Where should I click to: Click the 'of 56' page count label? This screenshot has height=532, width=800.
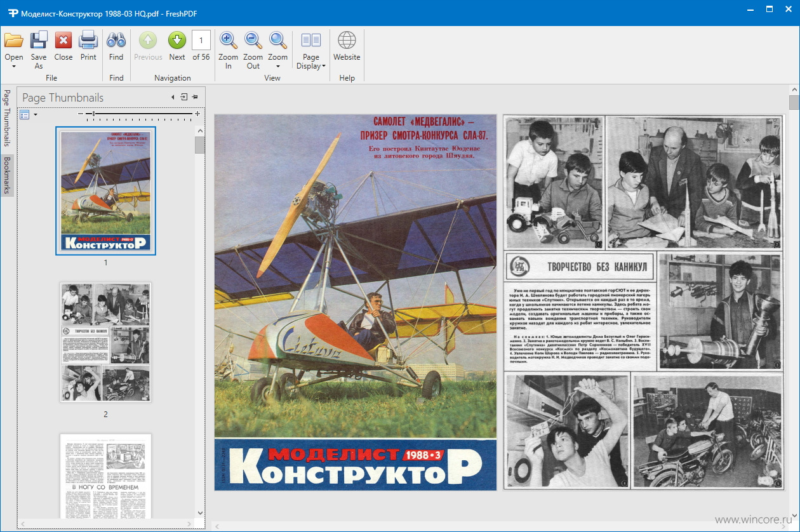tap(201, 57)
